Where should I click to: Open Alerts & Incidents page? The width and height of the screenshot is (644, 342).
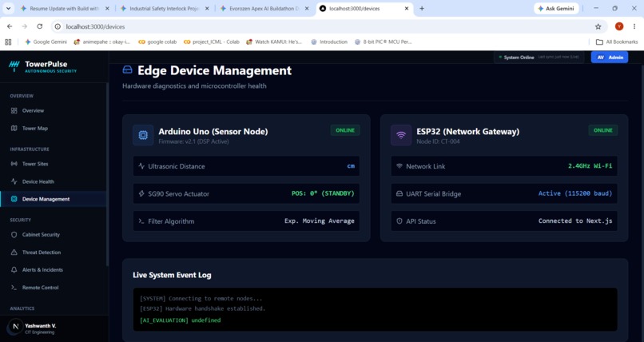[54, 270]
